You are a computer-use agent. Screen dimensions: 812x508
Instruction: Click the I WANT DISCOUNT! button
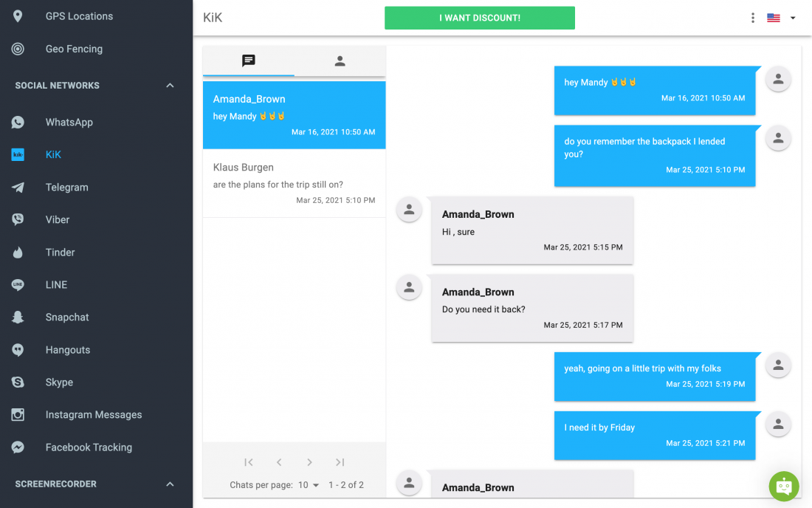point(480,18)
